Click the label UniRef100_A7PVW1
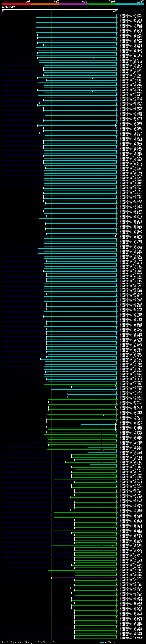The image size is (146, 644). [x=131, y=578]
